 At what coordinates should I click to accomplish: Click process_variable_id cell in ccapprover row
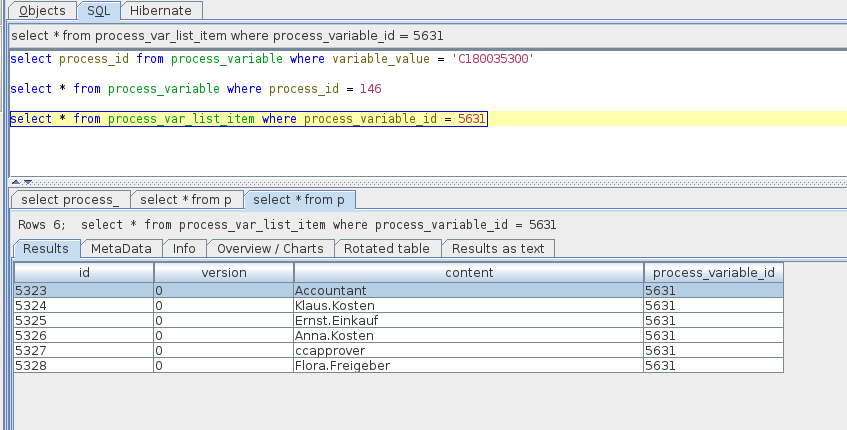(x=714, y=351)
